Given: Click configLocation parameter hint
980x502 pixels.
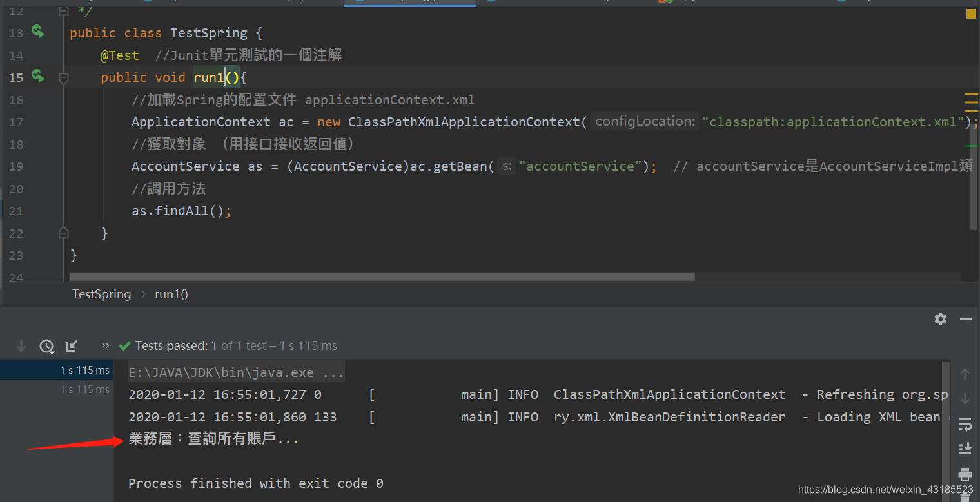Looking at the screenshot, I should pyautogui.click(x=644, y=121).
